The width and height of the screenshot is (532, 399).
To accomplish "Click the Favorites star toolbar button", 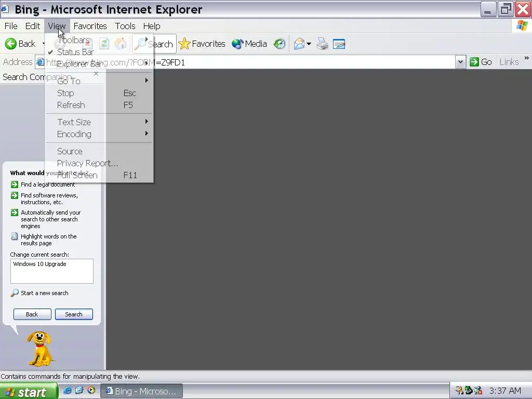I will pyautogui.click(x=202, y=44).
